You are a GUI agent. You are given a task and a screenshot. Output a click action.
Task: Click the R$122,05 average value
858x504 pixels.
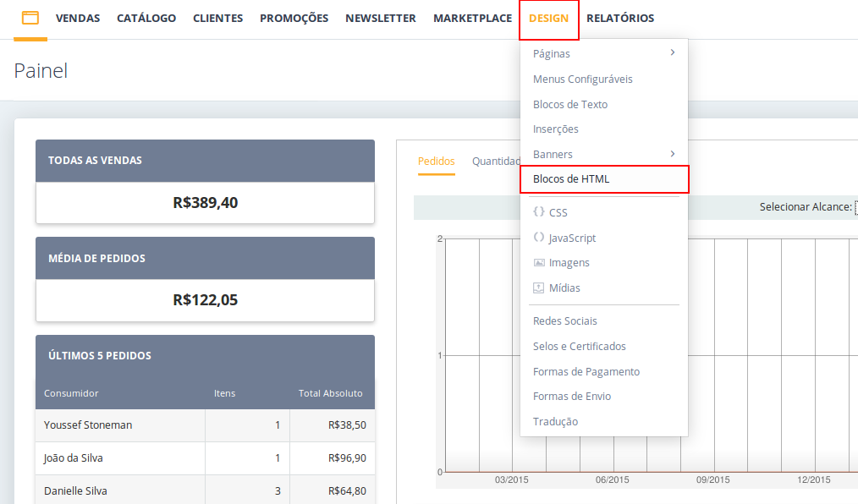206,300
